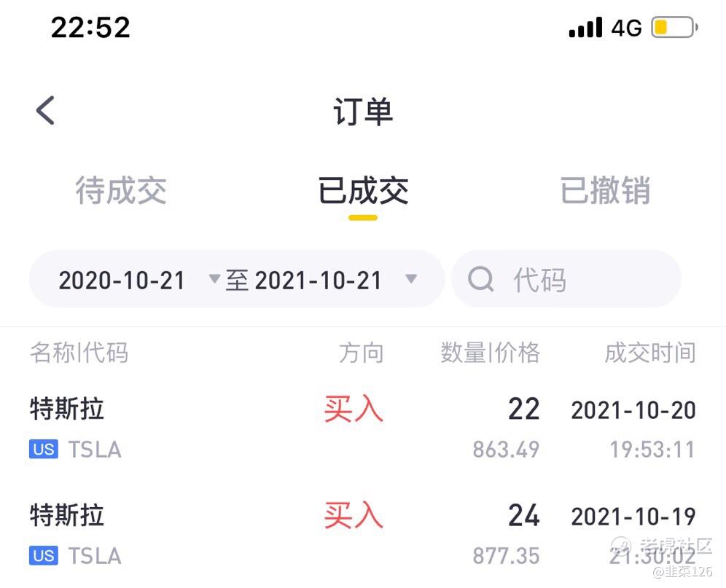Tap the US market badge on first TSLA order
The height and width of the screenshot is (588, 726).
click(44, 449)
